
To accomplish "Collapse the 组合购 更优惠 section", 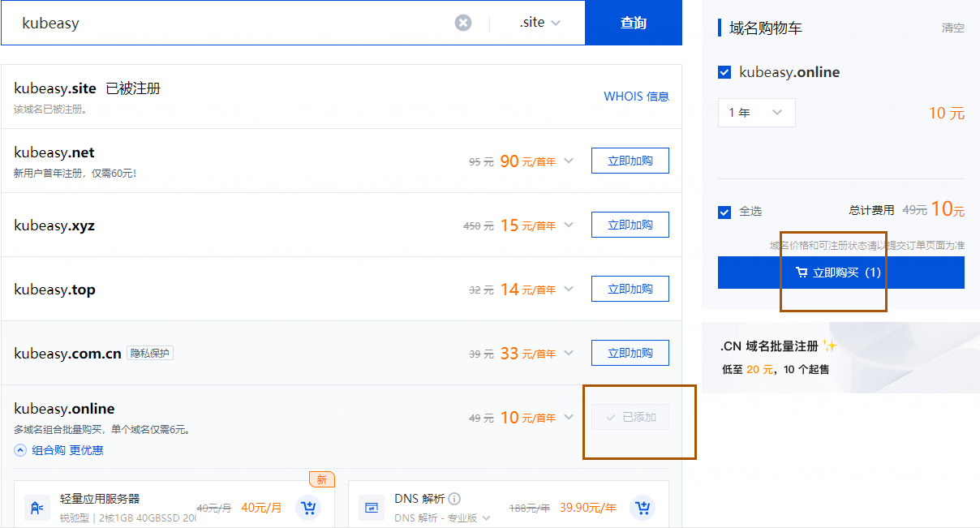I will click(58, 450).
